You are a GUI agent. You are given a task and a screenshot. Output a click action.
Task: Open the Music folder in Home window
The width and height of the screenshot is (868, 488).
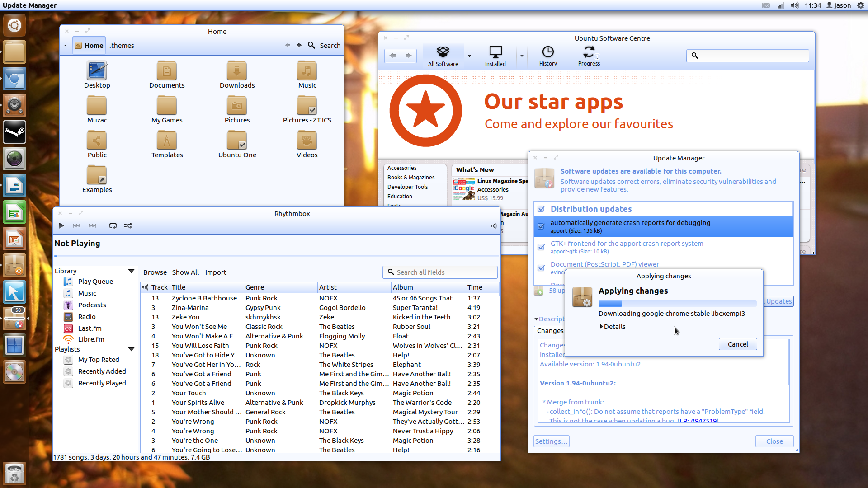click(307, 75)
